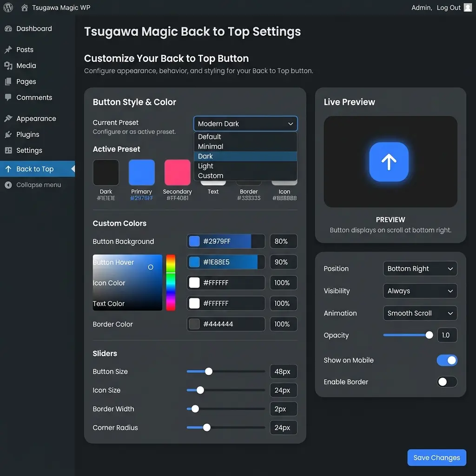Select the Dark #1E1E1E preset swatch
Viewport: 476px width, 476px height.
pyautogui.click(x=106, y=172)
